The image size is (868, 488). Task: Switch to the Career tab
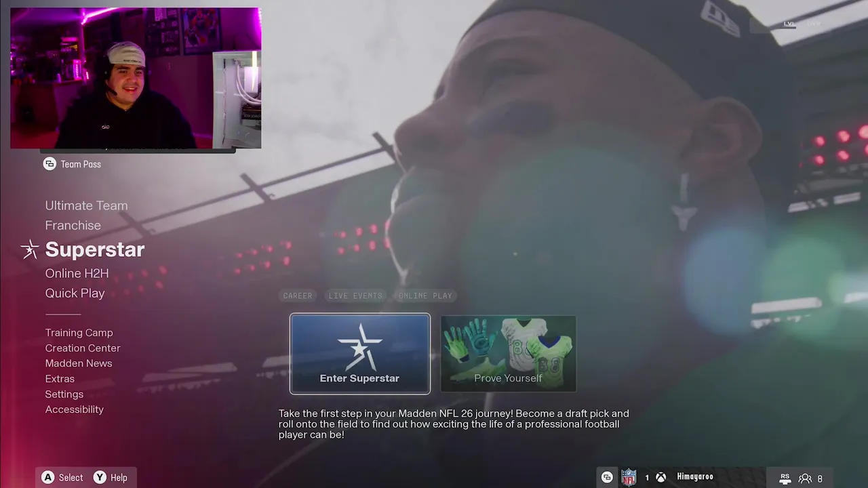(298, 296)
